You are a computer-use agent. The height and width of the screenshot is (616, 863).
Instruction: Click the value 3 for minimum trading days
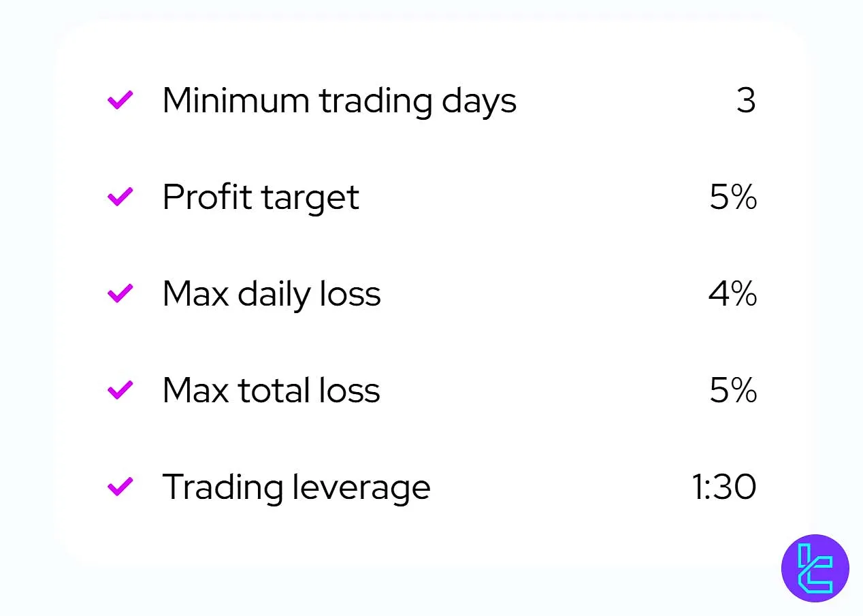tap(746, 101)
